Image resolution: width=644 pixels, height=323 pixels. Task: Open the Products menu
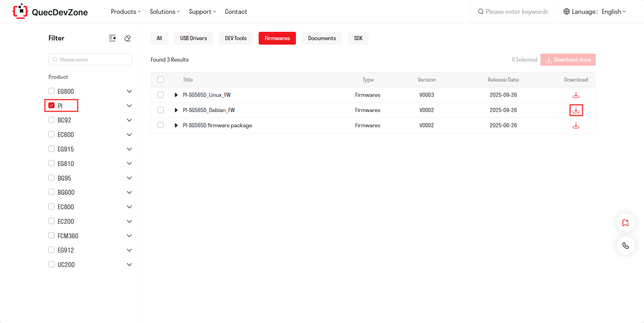click(x=125, y=12)
